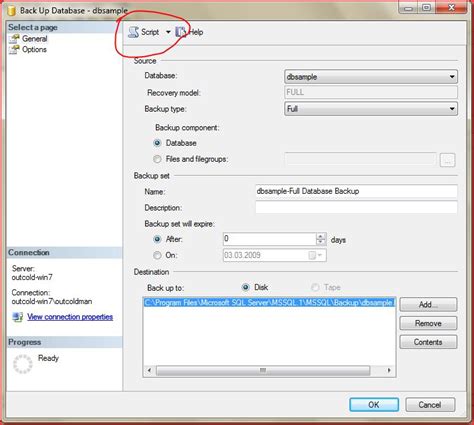Click the connection properties icon

pyautogui.click(x=17, y=317)
